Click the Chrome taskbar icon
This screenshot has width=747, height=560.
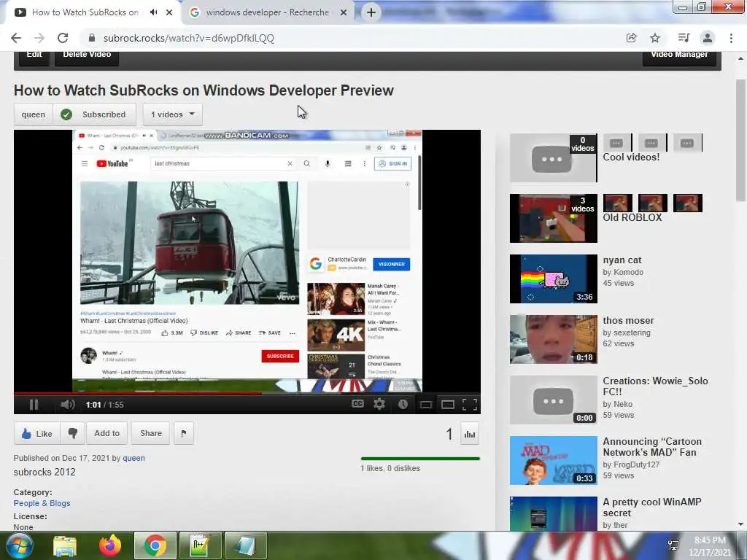coord(155,545)
